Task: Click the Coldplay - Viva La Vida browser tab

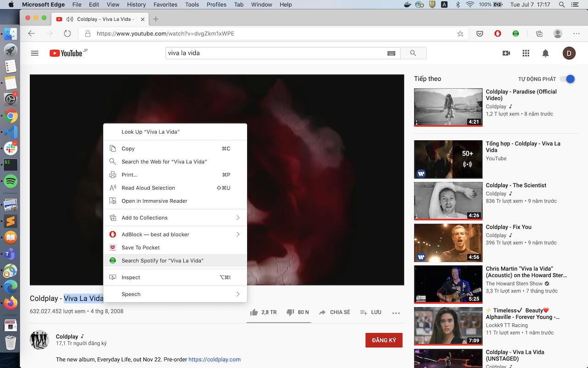Action: click(100, 19)
